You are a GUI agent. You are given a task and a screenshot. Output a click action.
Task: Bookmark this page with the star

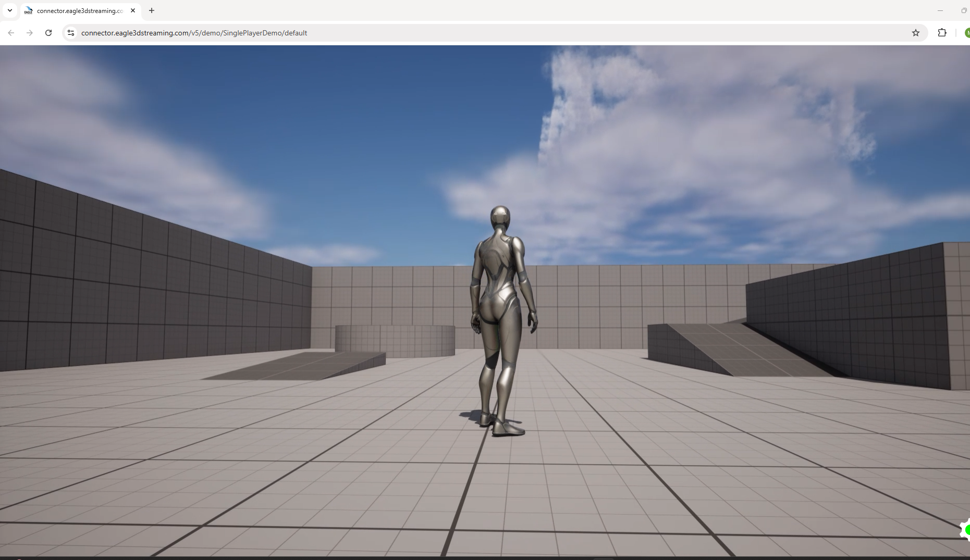[x=915, y=33]
